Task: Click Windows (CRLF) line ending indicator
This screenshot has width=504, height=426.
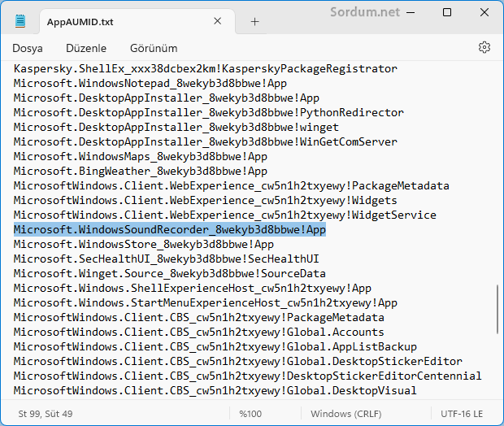Action: point(346,414)
